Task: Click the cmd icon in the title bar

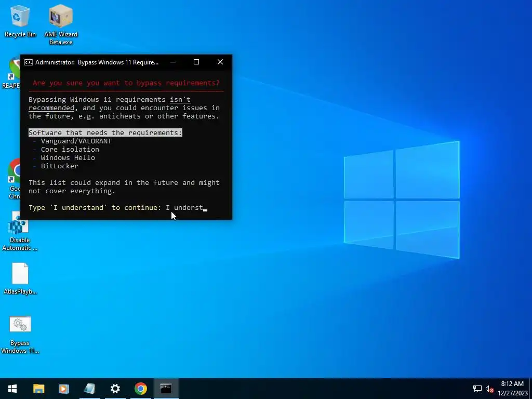Action: coord(29,62)
